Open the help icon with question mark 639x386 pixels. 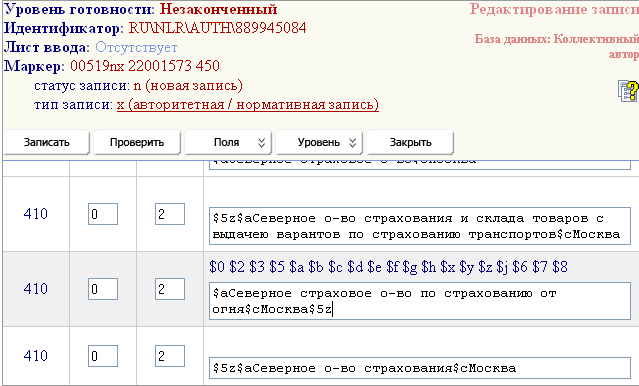628,90
